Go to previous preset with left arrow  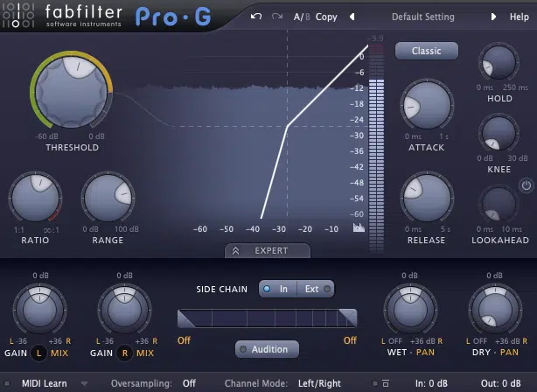point(352,17)
